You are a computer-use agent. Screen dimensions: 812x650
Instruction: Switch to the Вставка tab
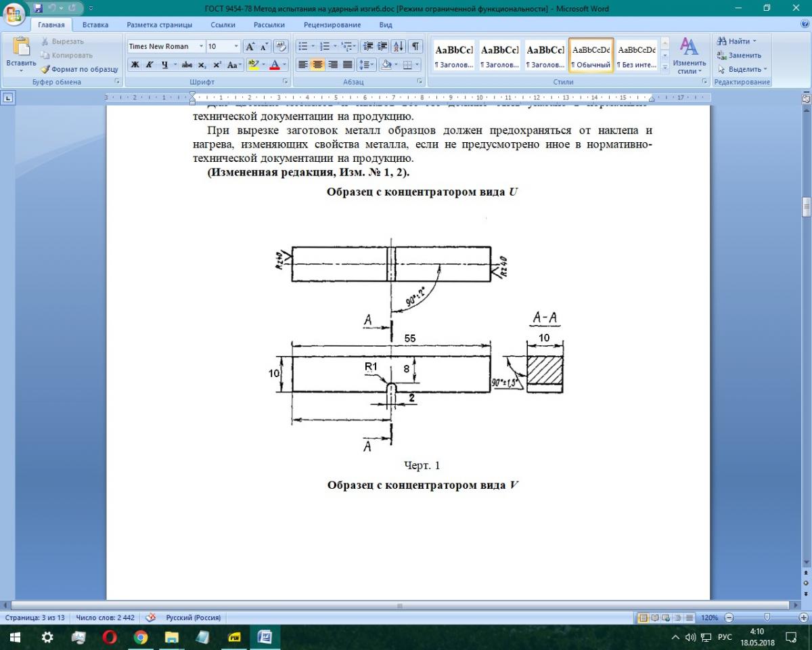click(x=95, y=25)
